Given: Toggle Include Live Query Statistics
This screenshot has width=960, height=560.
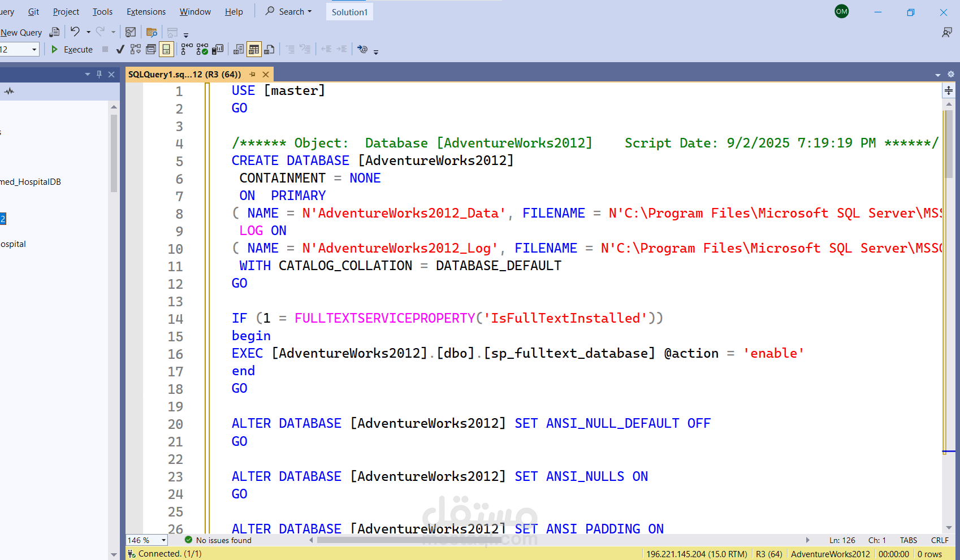Looking at the screenshot, I should 203,49.
